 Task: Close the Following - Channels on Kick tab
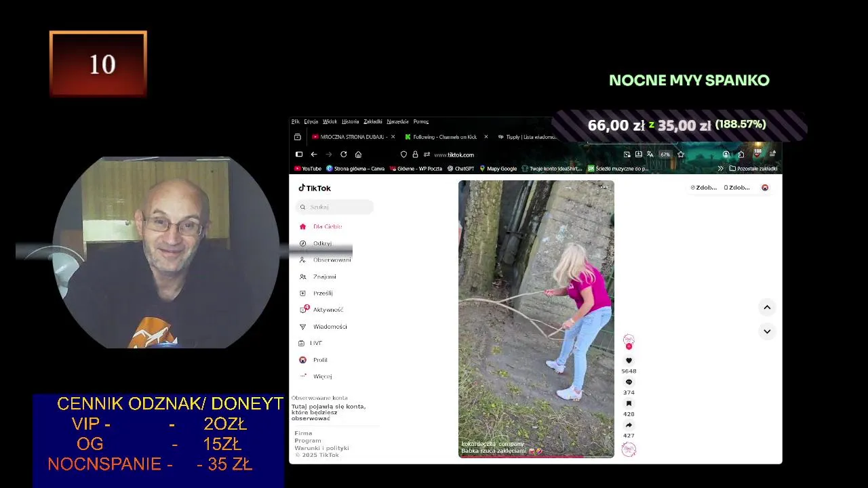click(x=486, y=137)
